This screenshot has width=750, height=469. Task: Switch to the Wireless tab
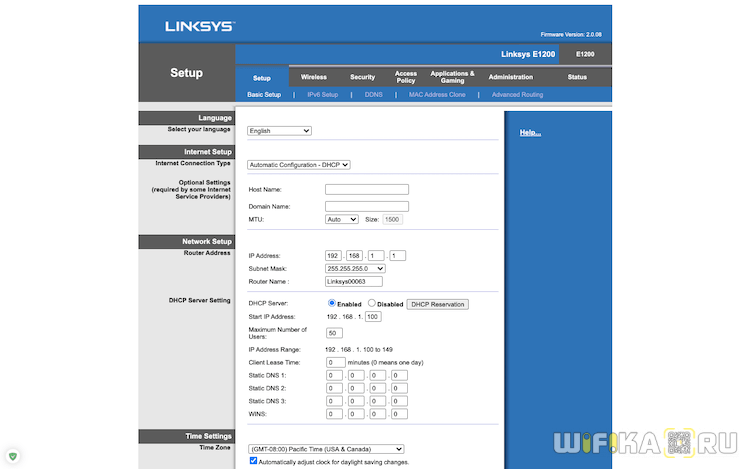point(314,77)
